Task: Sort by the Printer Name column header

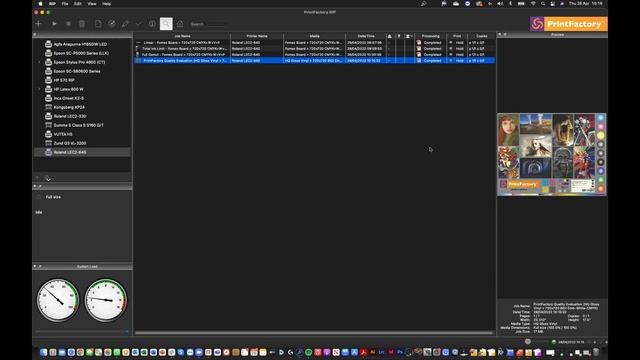Action: pyautogui.click(x=257, y=36)
